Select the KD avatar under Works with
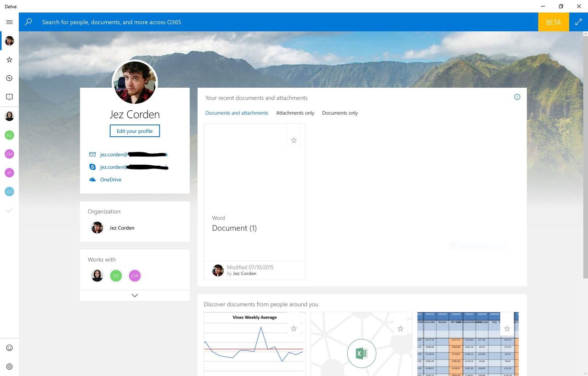Image resolution: width=588 pixels, height=376 pixels. click(116, 275)
